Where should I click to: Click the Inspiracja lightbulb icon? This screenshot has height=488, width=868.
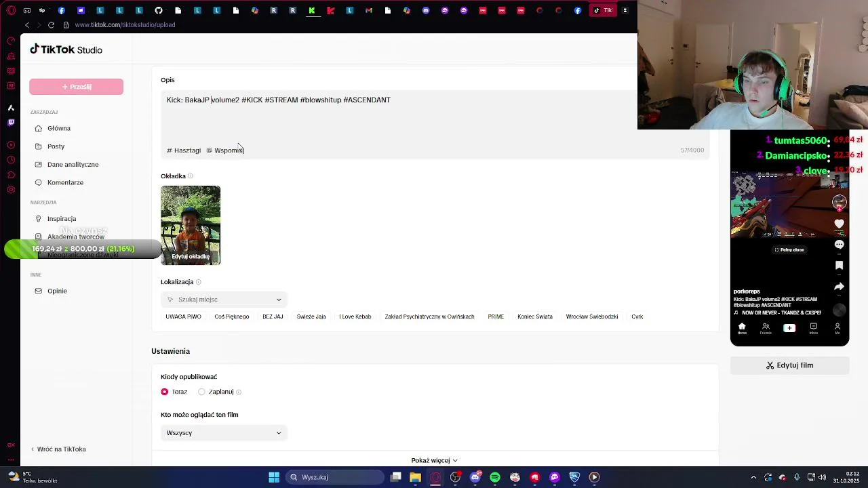click(x=39, y=218)
